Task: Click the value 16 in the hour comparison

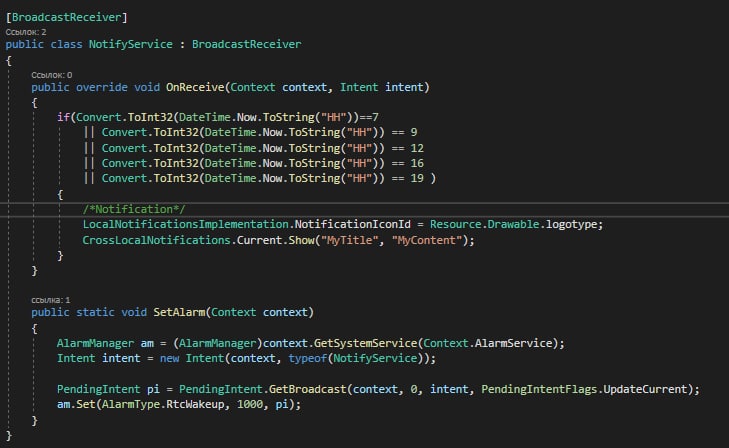Action: [417, 163]
